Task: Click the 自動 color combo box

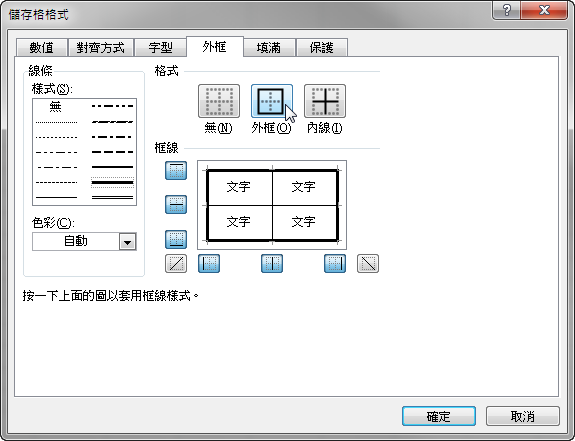Action: 84,242
